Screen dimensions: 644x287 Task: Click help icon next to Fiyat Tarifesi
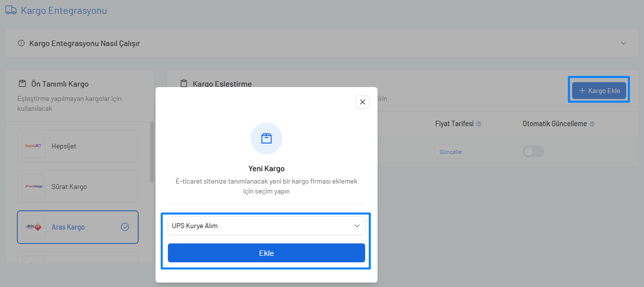(x=479, y=124)
